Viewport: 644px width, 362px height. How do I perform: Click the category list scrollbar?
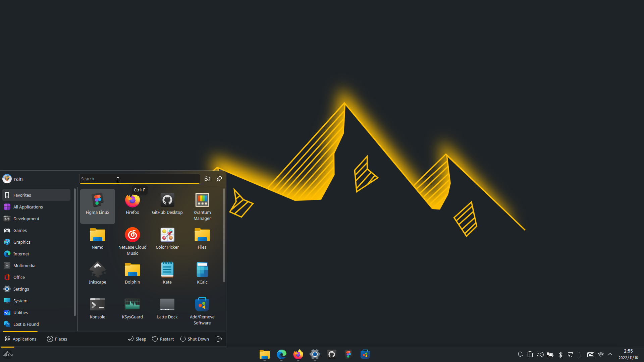point(74,252)
